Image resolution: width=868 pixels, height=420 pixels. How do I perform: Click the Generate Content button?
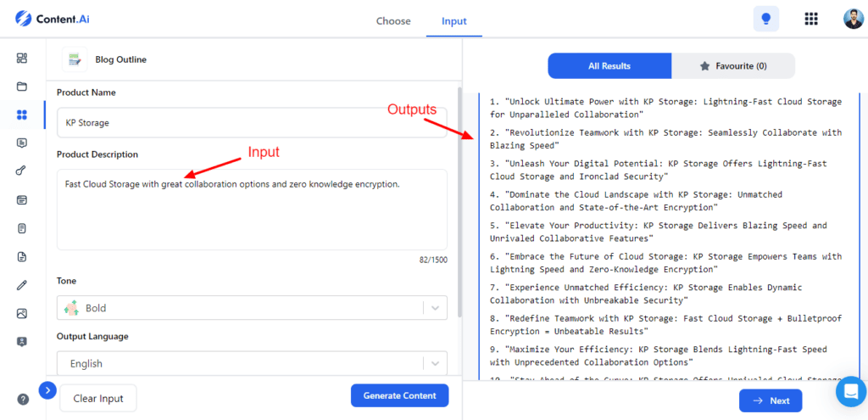(399, 395)
